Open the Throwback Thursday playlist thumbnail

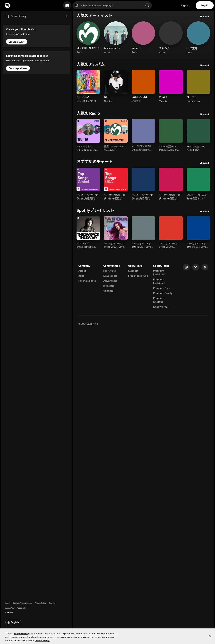coord(88,228)
